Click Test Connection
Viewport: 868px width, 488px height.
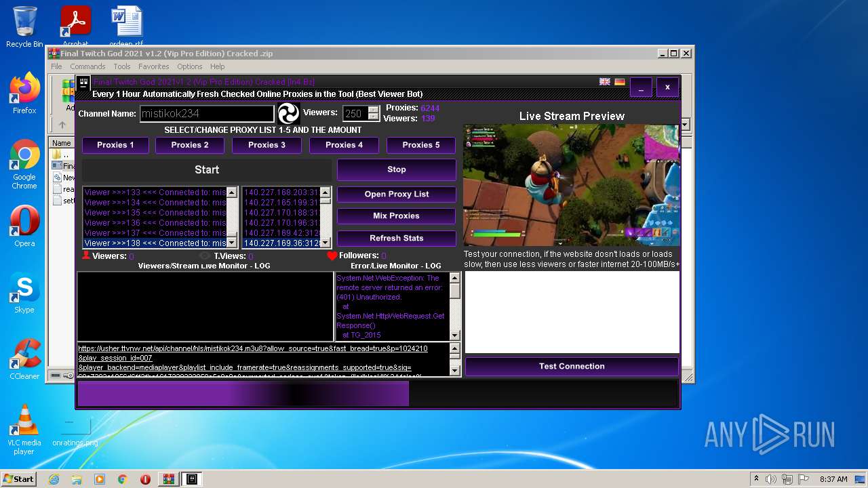572,366
